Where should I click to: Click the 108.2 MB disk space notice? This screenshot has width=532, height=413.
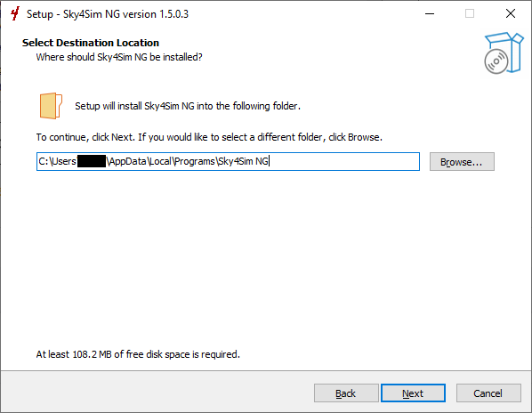pyautogui.click(x=138, y=354)
